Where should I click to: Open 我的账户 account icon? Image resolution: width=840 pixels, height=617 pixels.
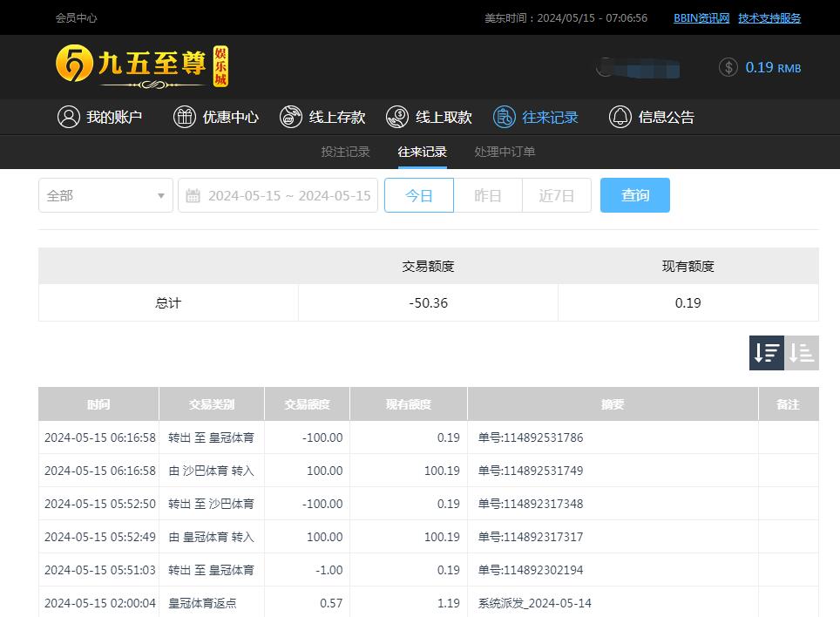69,117
